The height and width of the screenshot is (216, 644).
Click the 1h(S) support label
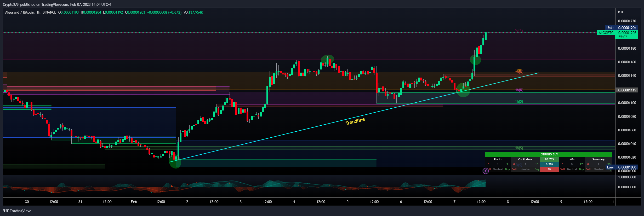click(519, 101)
